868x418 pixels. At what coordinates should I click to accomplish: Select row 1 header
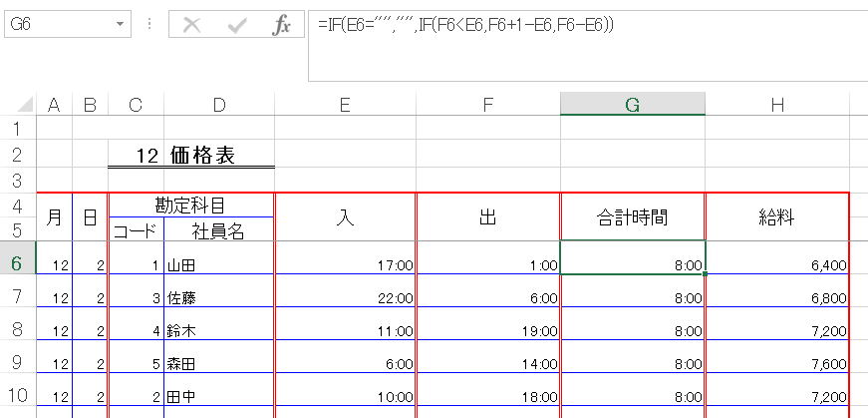pyautogui.click(x=18, y=127)
